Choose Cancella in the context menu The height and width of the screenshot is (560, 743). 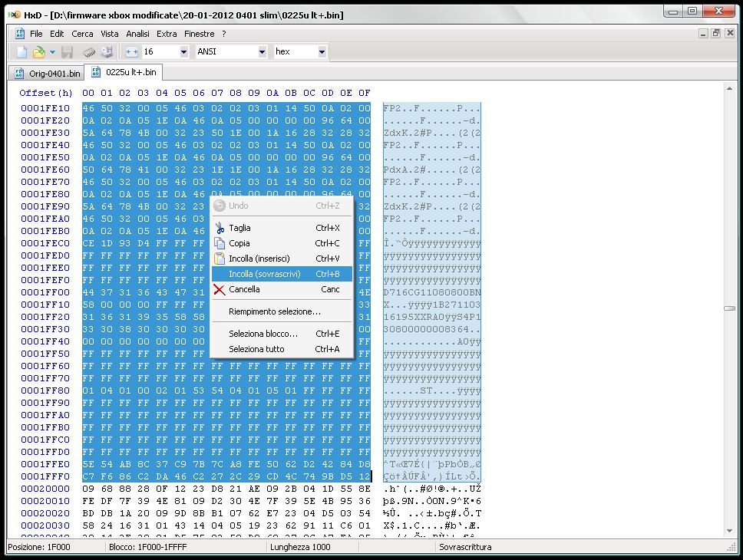point(282,289)
